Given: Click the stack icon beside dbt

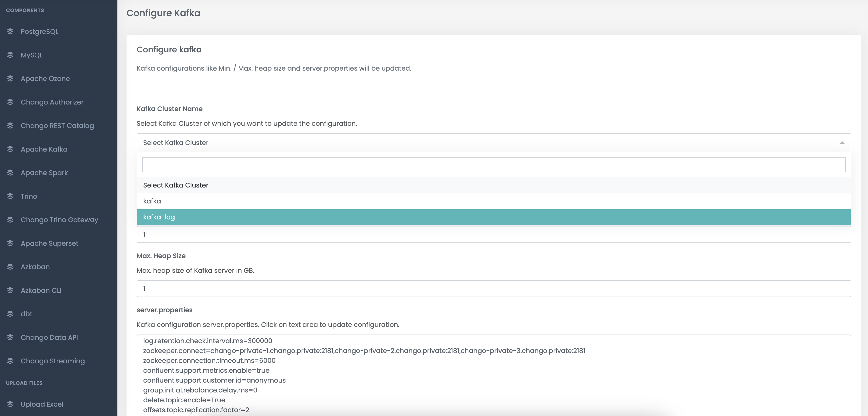Looking at the screenshot, I should [10, 314].
